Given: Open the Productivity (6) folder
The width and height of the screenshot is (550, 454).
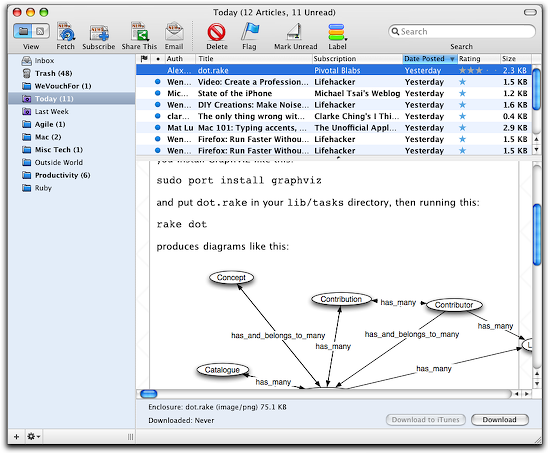Looking at the screenshot, I should pyautogui.click(x=72, y=175).
